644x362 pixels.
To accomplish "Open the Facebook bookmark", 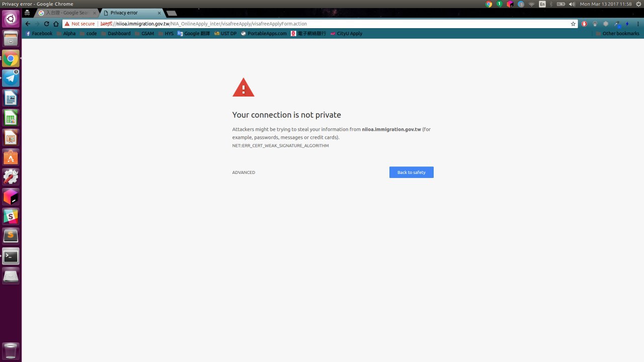I will point(39,34).
